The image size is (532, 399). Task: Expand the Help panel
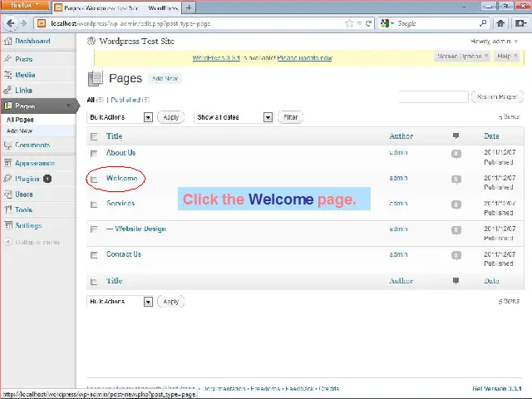(506, 56)
